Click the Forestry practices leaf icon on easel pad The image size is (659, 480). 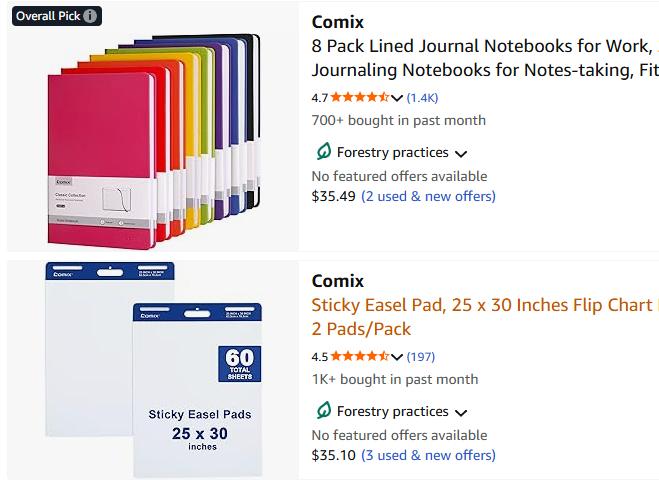coord(323,411)
